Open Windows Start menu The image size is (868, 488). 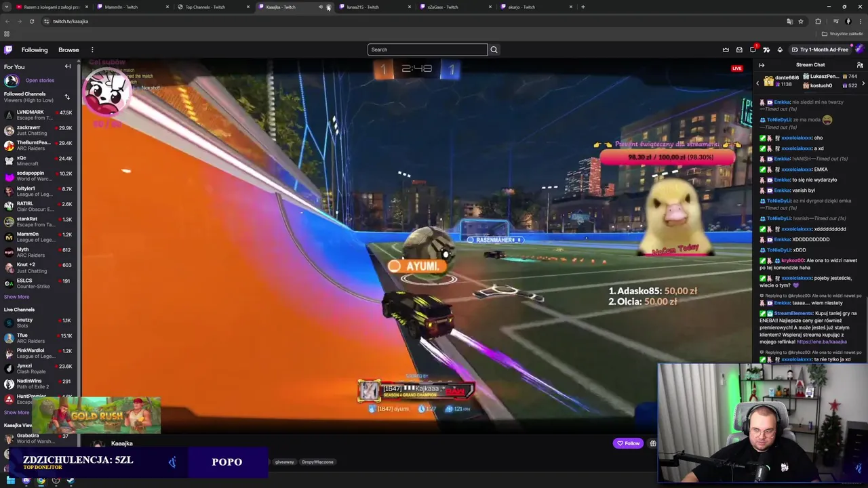(11, 481)
